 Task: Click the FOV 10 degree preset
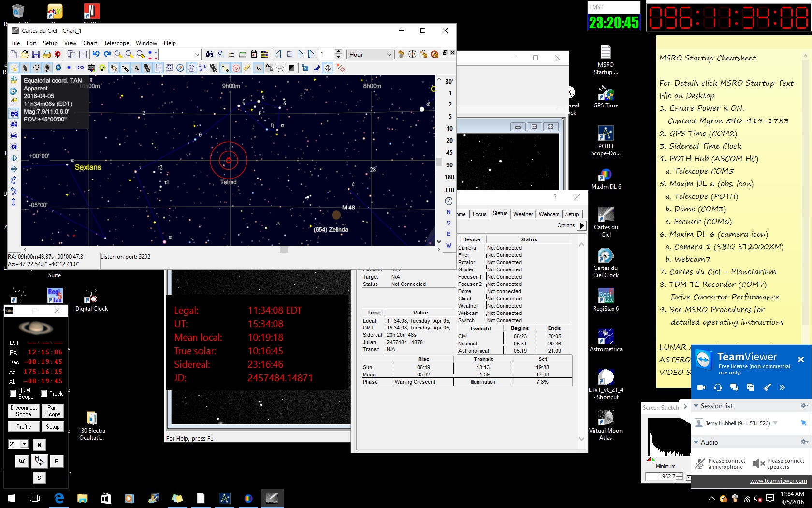coord(449,129)
